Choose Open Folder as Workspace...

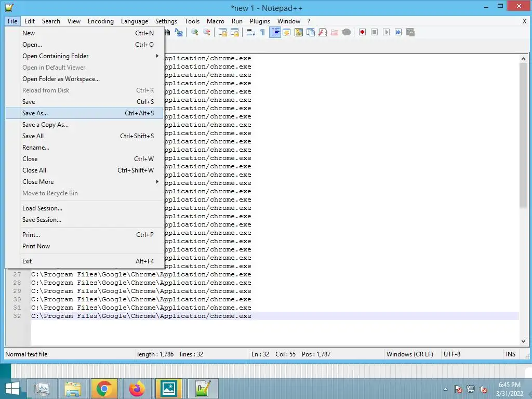click(x=85, y=79)
